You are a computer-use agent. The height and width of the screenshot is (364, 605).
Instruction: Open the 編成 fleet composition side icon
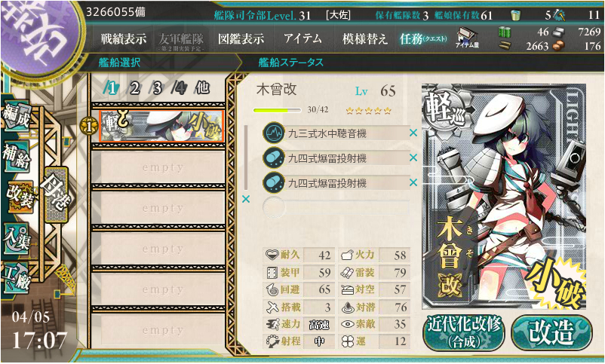pyautogui.click(x=16, y=115)
